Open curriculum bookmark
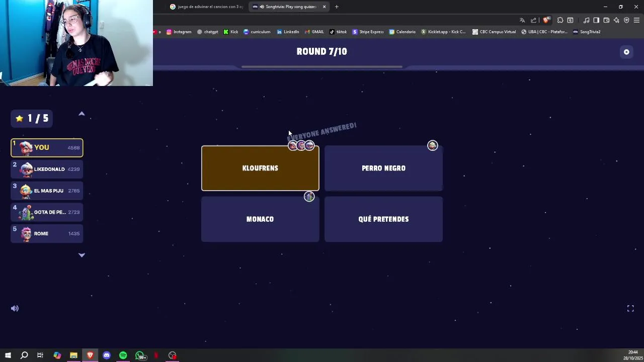The height and width of the screenshot is (362, 644). click(257, 32)
